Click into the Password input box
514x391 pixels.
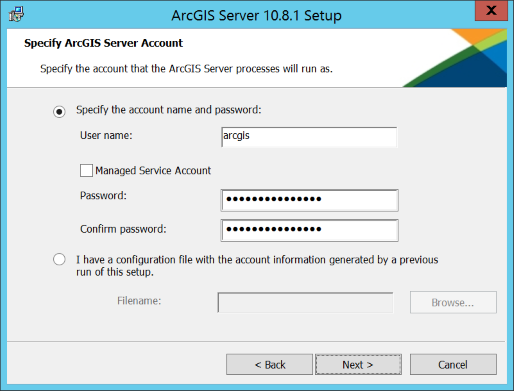pos(309,200)
